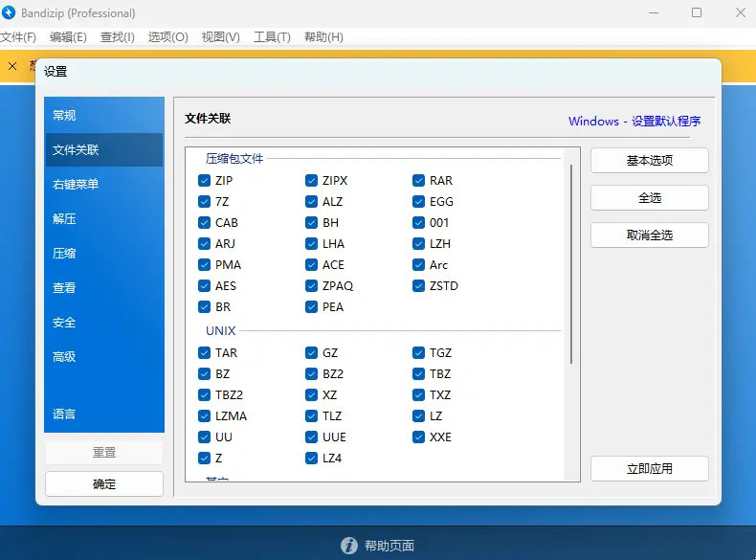Open the 帮助(H) menu
The height and width of the screenshot is (560, 756).
[x=323, y=37]
